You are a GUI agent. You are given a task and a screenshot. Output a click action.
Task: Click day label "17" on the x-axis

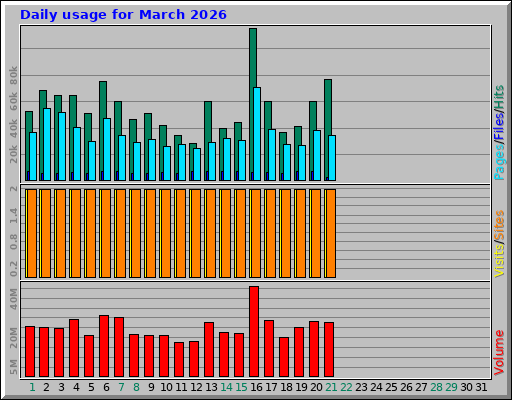pyautogui.click(x=271, y=387)
